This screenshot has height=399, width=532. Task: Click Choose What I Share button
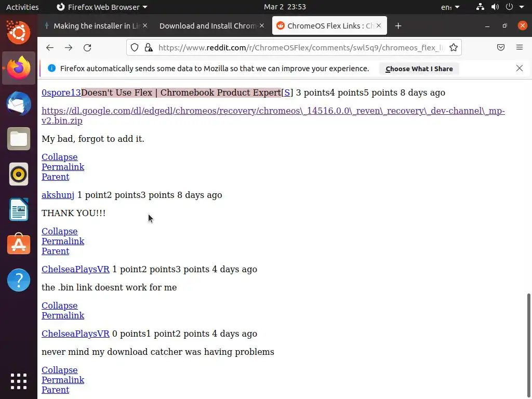pos(419,69)
